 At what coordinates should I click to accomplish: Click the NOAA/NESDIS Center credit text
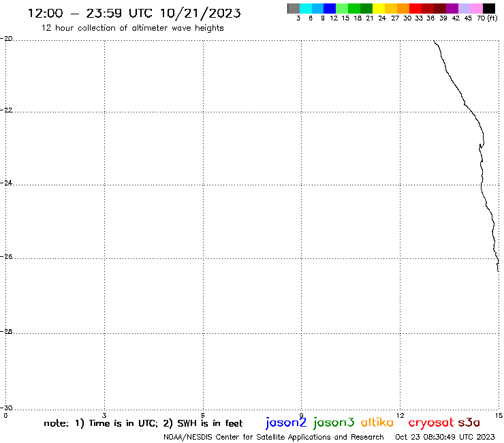274,437
